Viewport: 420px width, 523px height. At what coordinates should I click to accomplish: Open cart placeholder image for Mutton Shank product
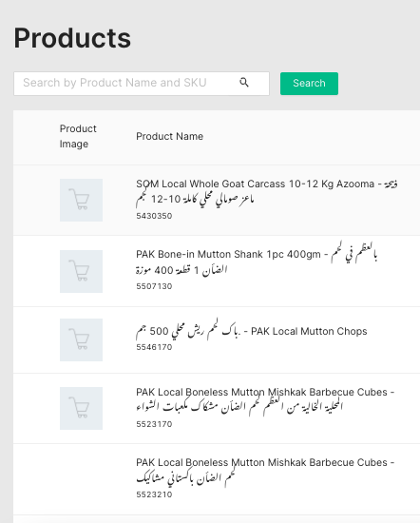tap(81, 271)
